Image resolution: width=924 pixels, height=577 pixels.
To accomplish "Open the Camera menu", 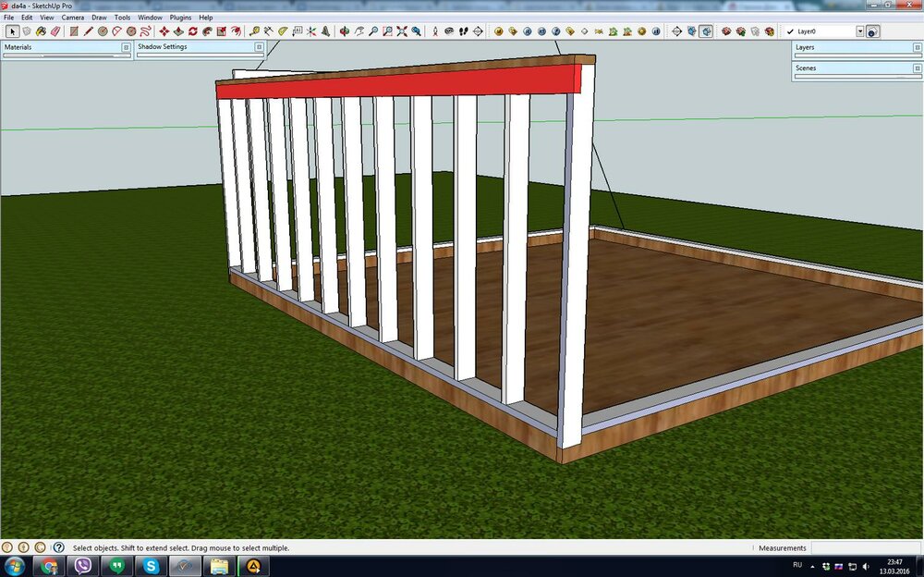I will pos(72,18).
